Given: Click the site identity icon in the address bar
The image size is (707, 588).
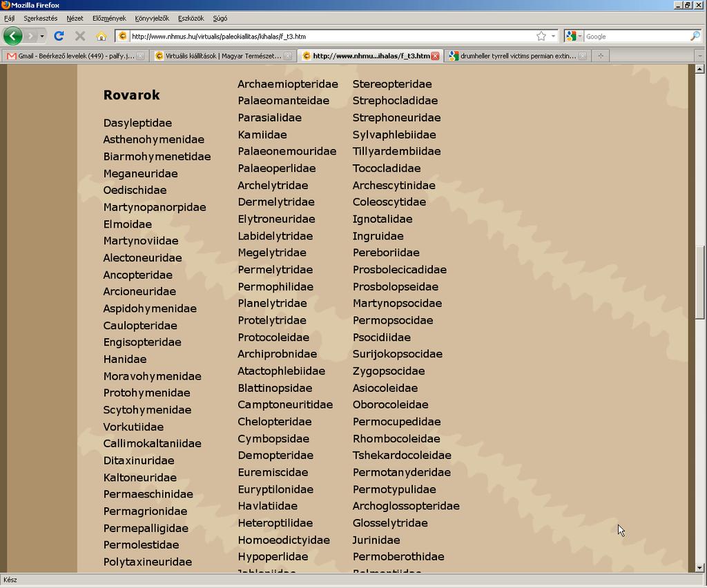Looking at the screenshot, I should 123,36.
